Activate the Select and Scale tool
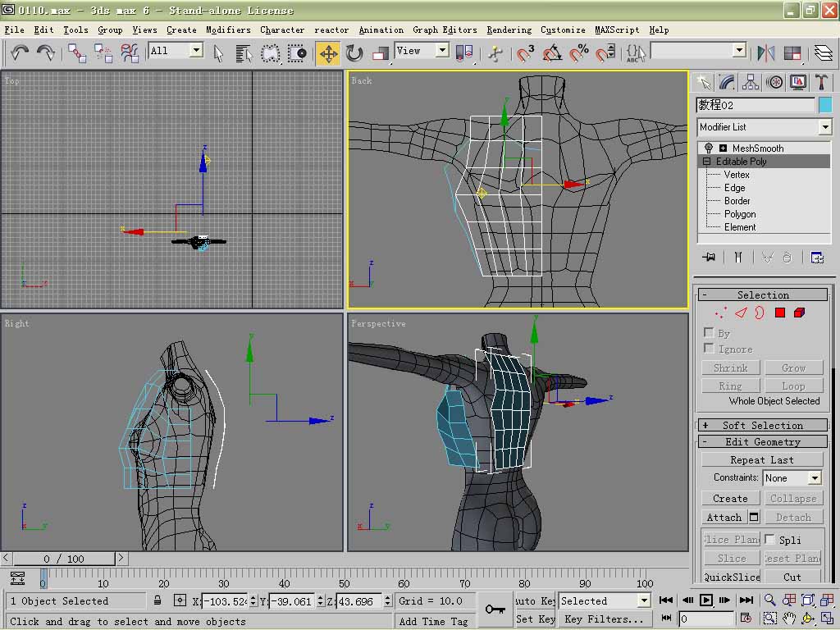 [381, 53]
